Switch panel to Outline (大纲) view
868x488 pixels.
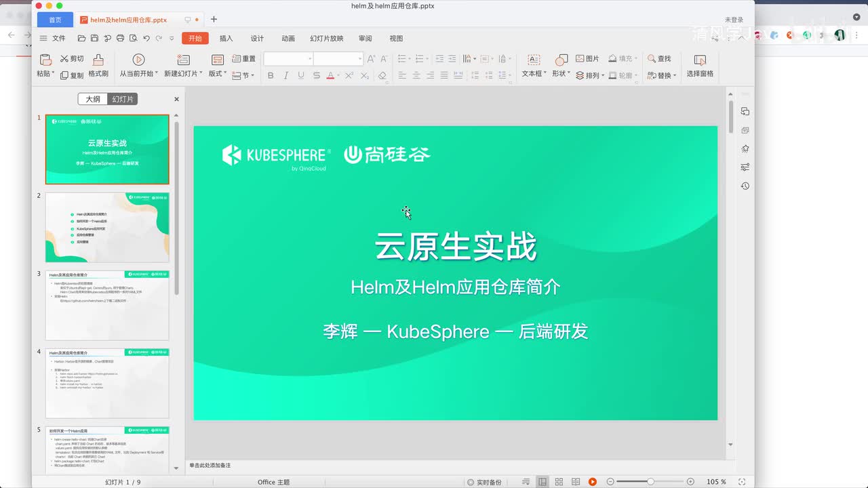point(93,99)
